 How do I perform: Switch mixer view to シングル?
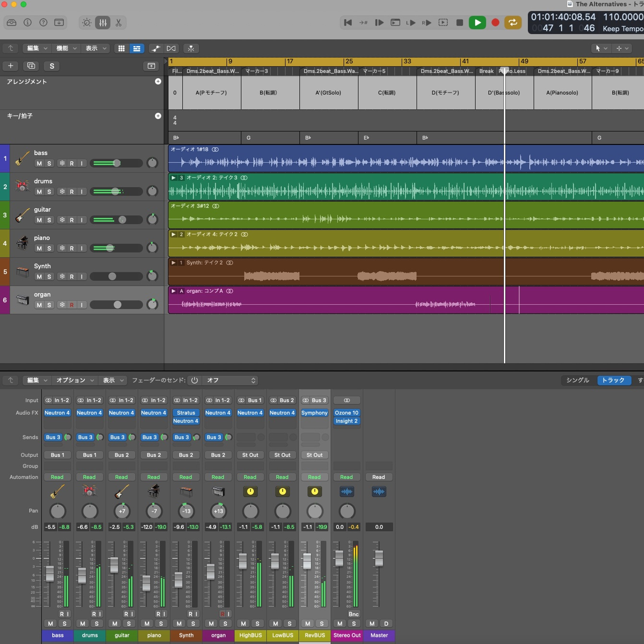click(578, 380)
